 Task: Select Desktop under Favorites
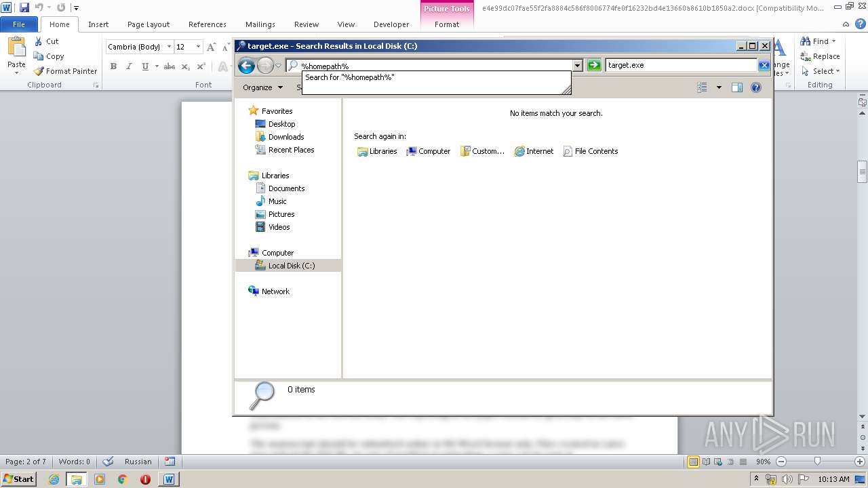tap(275, 124)
